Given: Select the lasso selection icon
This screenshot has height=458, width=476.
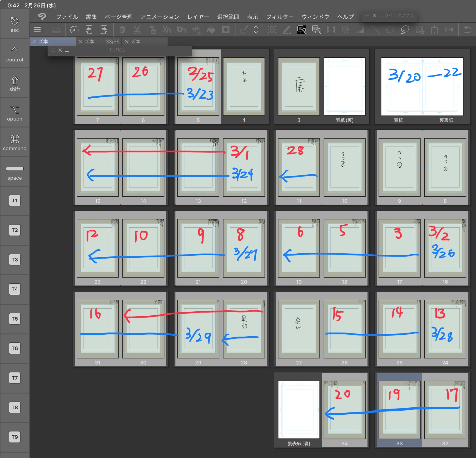Looking at the screenshot, I should click(x=405, y=30).
